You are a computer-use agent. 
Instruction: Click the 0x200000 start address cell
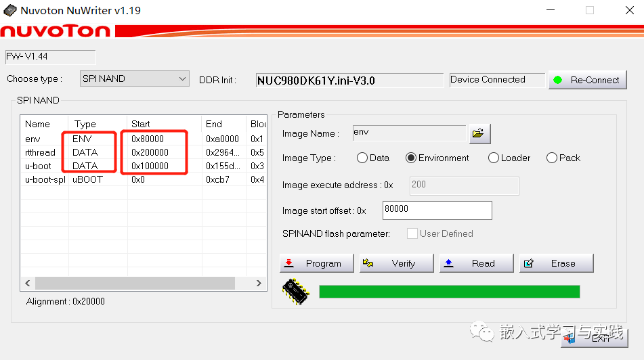tap(150, 152)
